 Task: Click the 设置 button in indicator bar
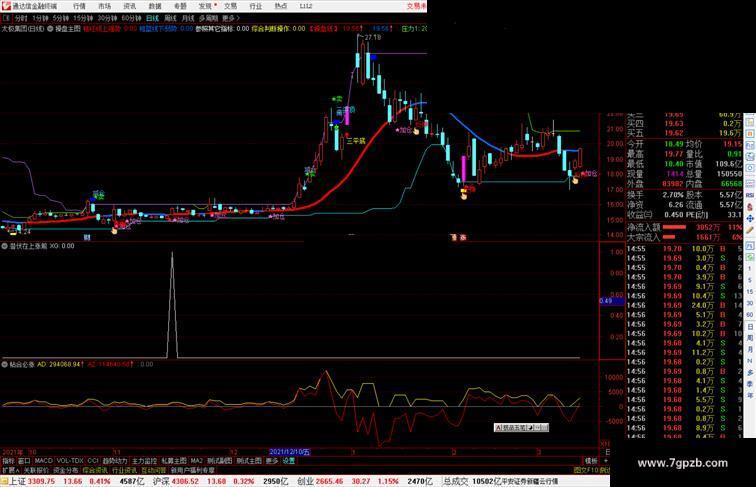(x=289, y=461)
